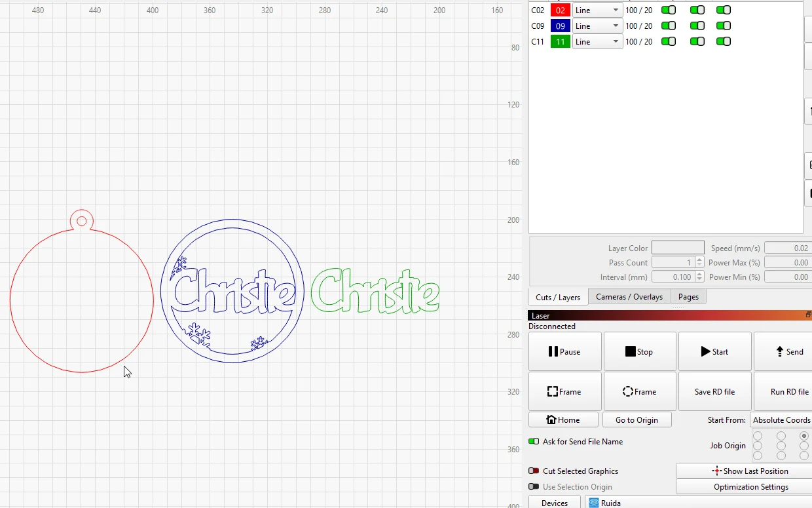Toggle Use Selection Origin switch
This screenshot has height=508, width=812.
click(534, 486)
